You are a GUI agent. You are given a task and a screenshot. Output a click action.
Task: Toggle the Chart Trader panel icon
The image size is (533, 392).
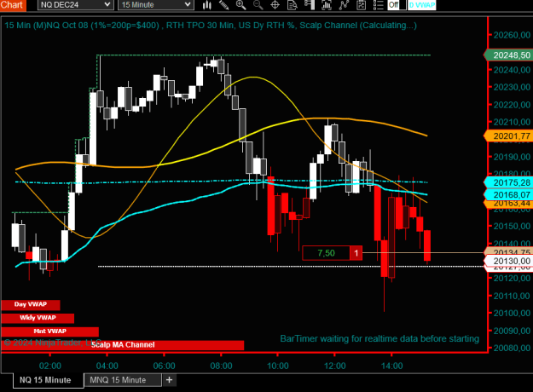310,5
